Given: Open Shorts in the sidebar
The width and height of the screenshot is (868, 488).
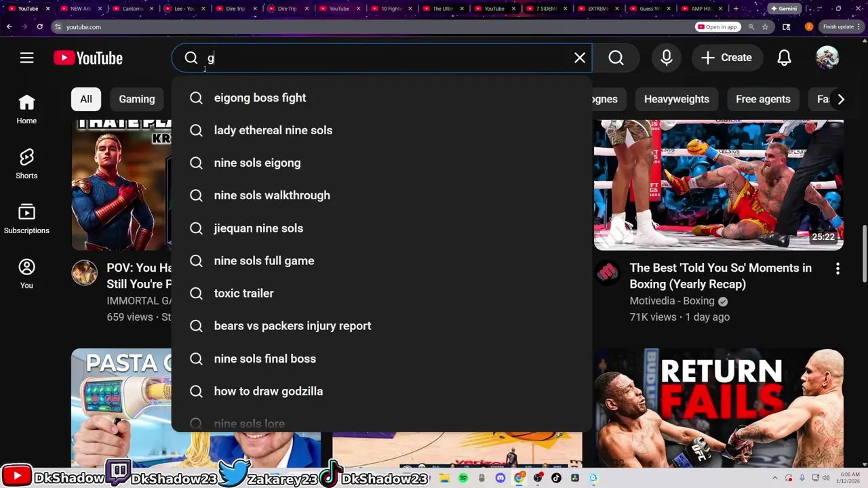Looking at the screenshot, I should [x=26, y=164].
